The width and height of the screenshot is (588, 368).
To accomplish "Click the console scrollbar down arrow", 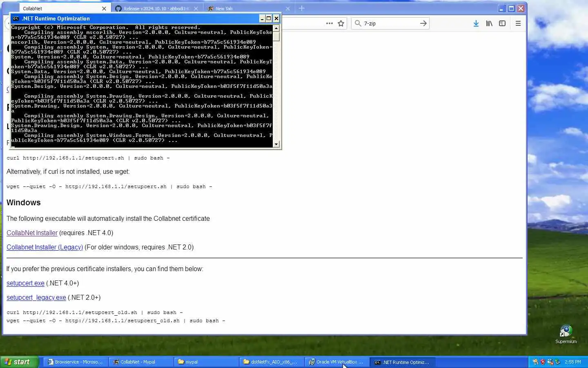I will [x=276, y=144].
